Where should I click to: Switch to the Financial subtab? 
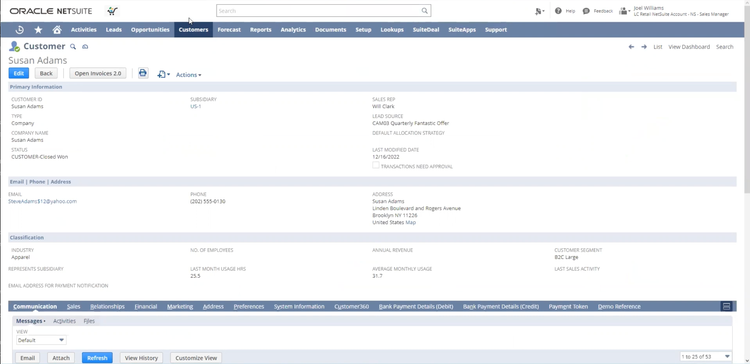click(x=146, y=307)
